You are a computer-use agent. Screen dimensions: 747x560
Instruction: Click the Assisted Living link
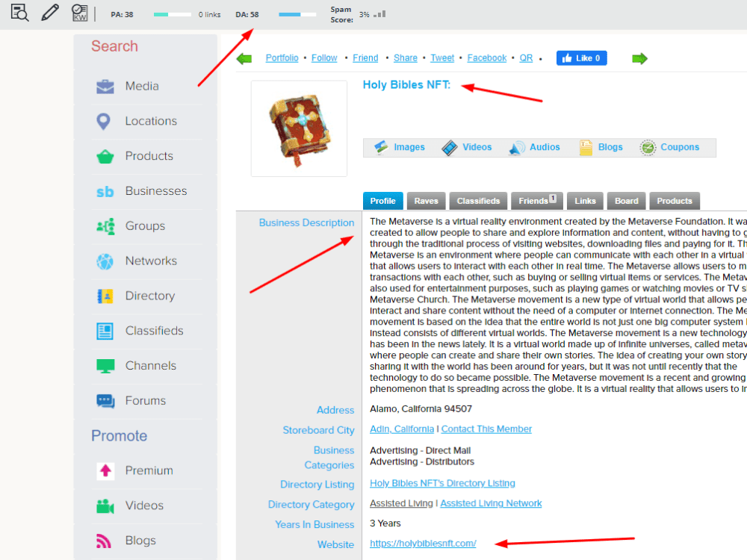pyautogui.click(x=402, y=503)
